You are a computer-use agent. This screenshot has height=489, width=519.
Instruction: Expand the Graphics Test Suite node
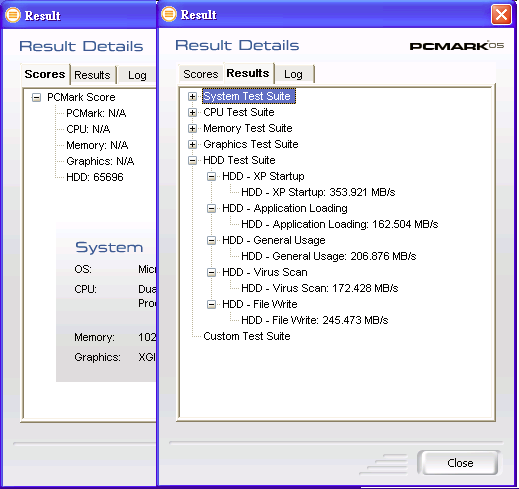point(192,144)
